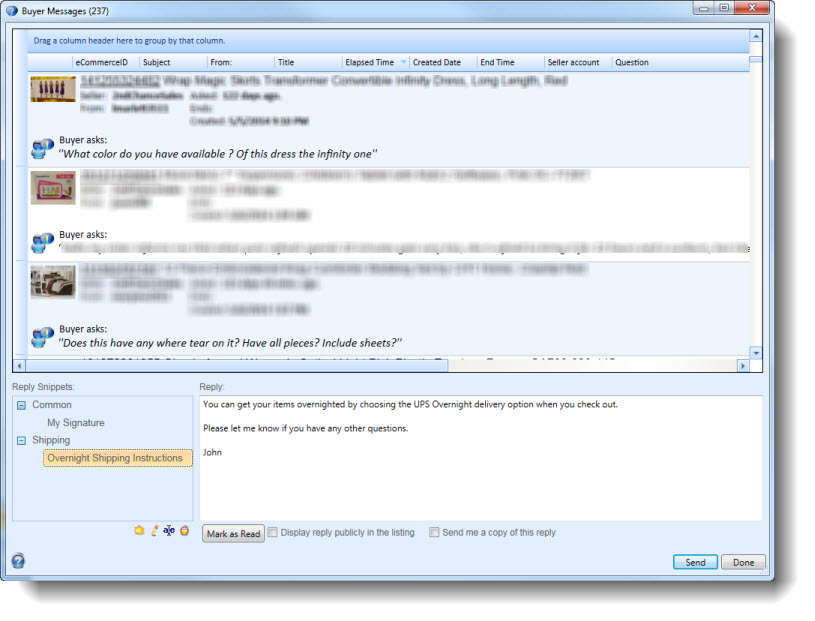This screenshot has height=621, width=815.
Task: Open help with the question mark icon
Action: click(18, 561)
